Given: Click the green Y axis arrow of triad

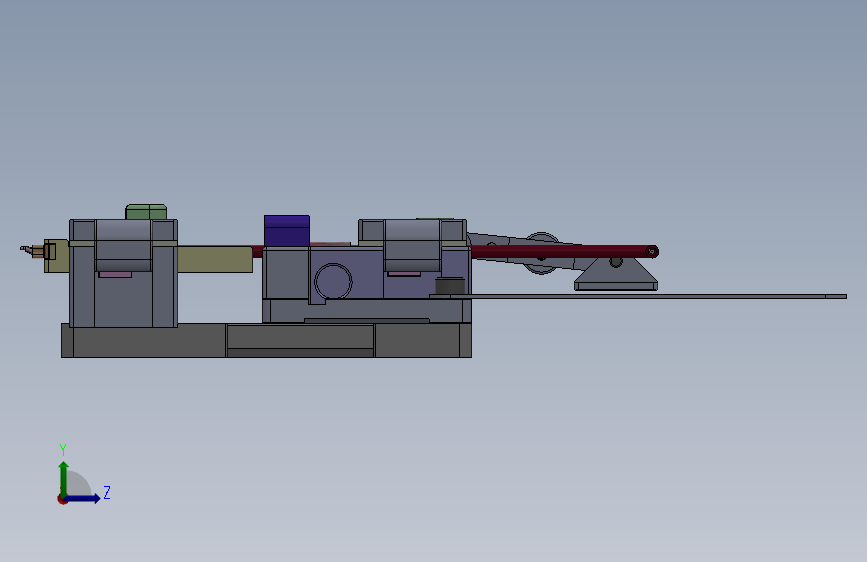Looking at the screenshot, I should (x=64, y=479).
